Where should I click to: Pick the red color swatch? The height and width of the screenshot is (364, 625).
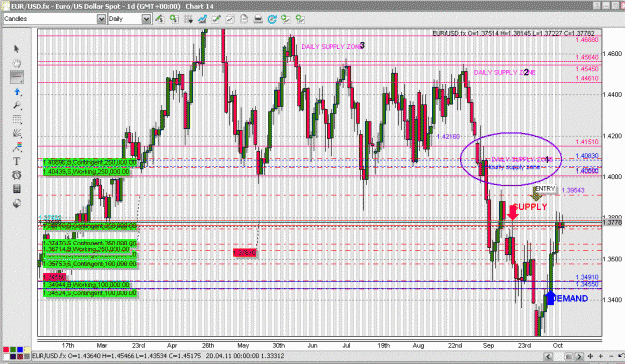(x=6, y=350)
